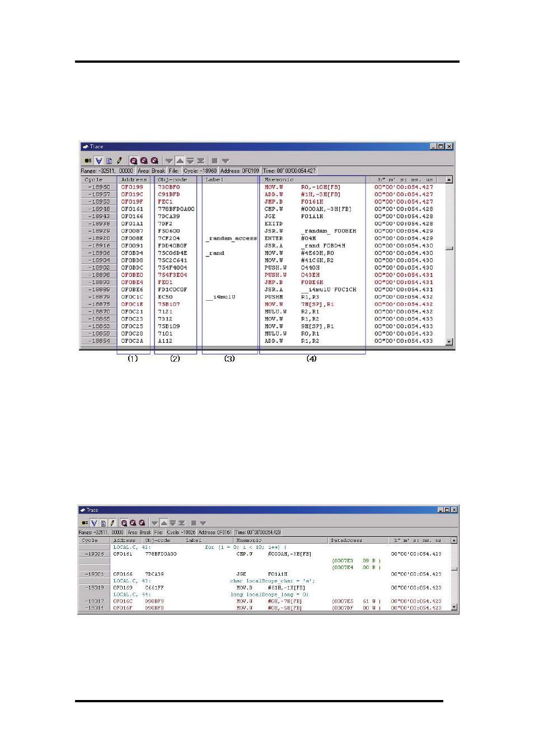Image resolution: width=534 pixels, height=756 pixels.
Task: Toggle BUS mode in Trace window at cycle -18960
Action: coord(88,161)
